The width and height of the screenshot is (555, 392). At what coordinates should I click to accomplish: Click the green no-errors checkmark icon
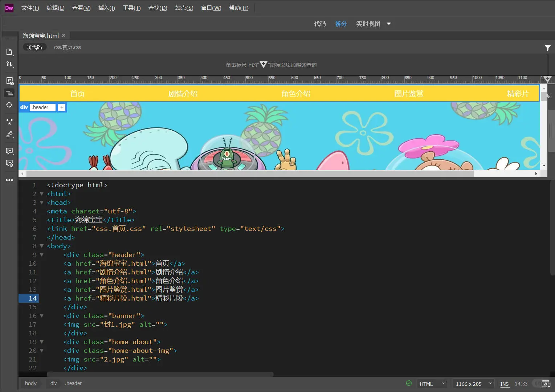click(x=409, y=383)
